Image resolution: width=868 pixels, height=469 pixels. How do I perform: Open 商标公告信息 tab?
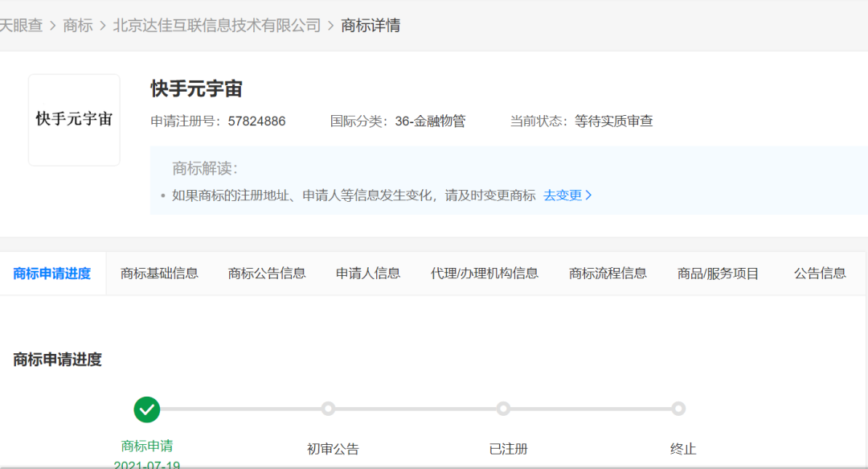[x=267, y=274]
